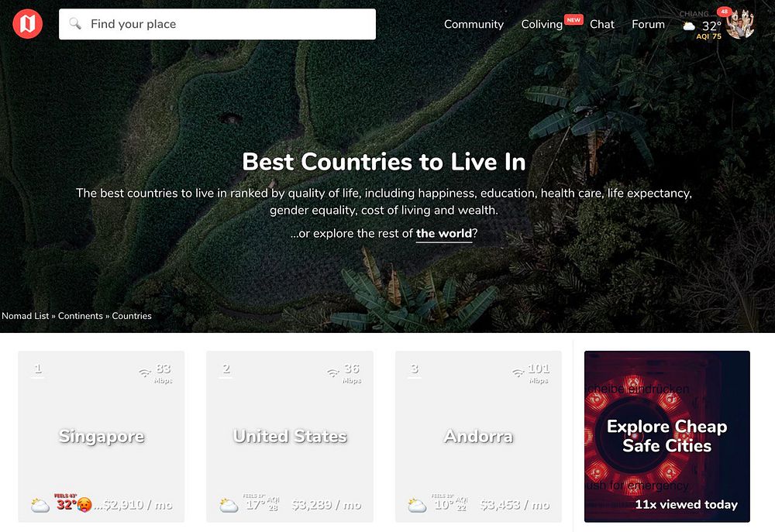775x532 pixels.
Task: Go to the Chat page
Action: [x=602, y=24]
